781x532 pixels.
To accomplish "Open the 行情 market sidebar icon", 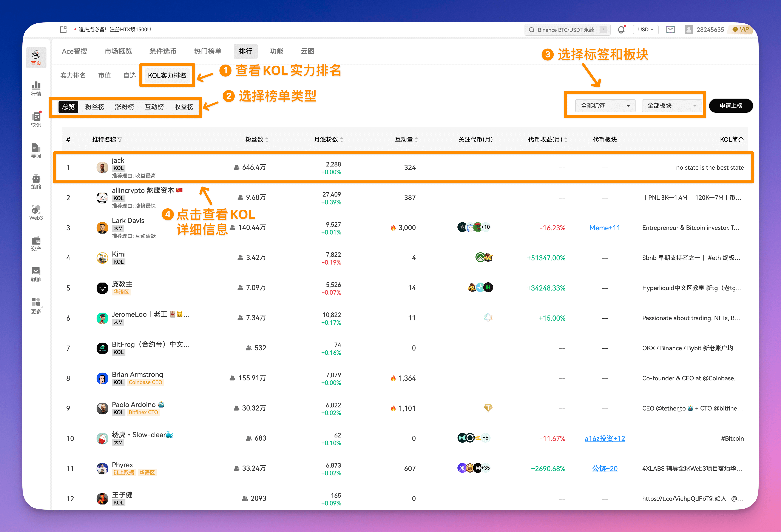I will point(36,89).
